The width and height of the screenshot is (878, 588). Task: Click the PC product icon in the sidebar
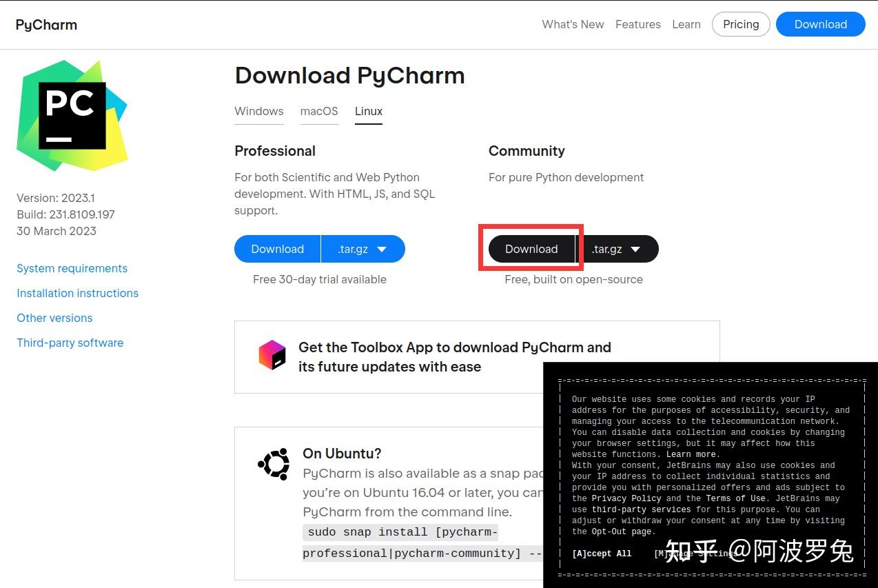[x=72, y=114]
